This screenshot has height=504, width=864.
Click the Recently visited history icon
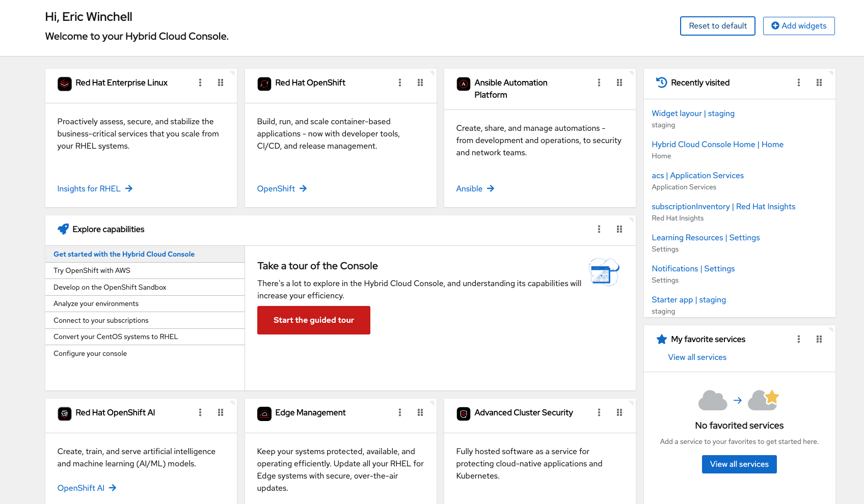coord(661,82)
